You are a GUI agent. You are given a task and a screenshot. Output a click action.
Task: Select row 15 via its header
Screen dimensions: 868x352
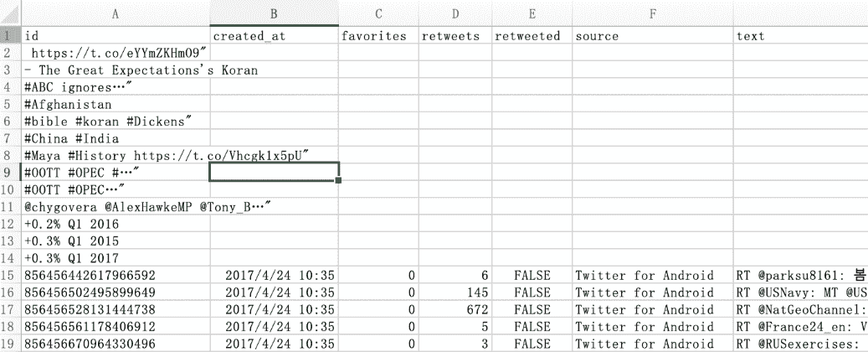pos(10,275)
